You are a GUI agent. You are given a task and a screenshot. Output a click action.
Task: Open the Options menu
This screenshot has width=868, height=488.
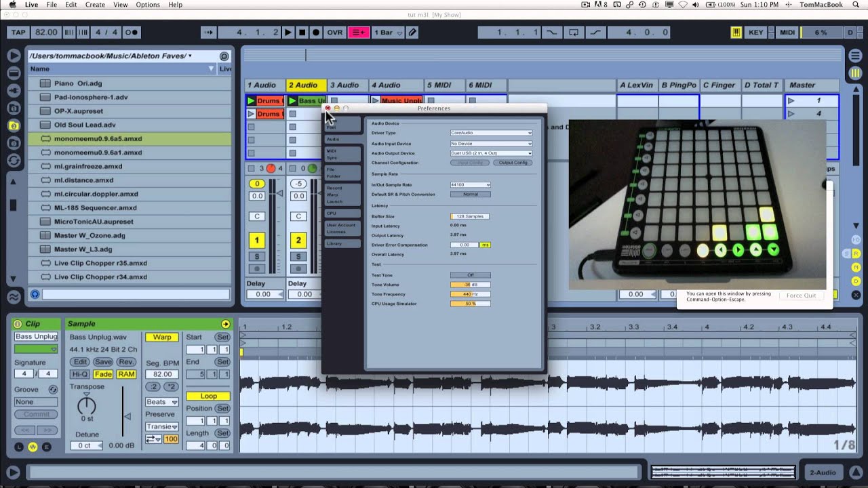click(x=148, y=5)
